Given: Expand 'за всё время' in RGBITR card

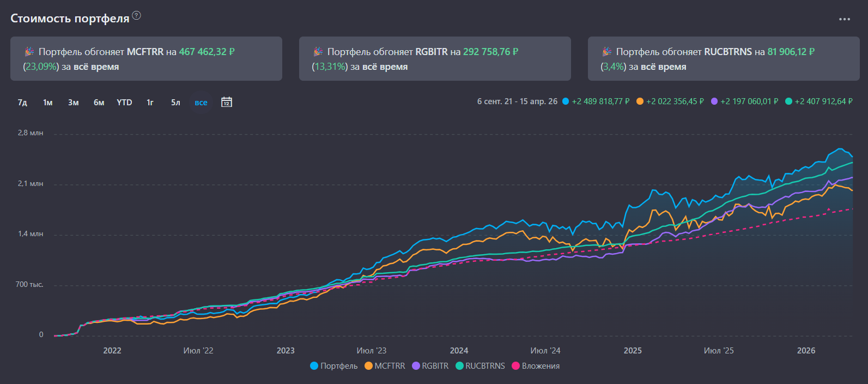Looking at the screenshot, I should click(x=385, y=67).
